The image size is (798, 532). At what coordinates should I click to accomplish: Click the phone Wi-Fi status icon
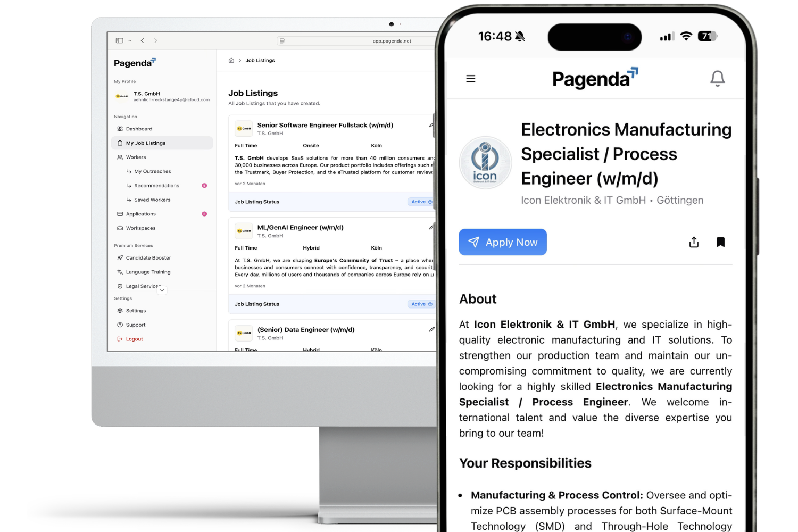click(x=686, y=36)
